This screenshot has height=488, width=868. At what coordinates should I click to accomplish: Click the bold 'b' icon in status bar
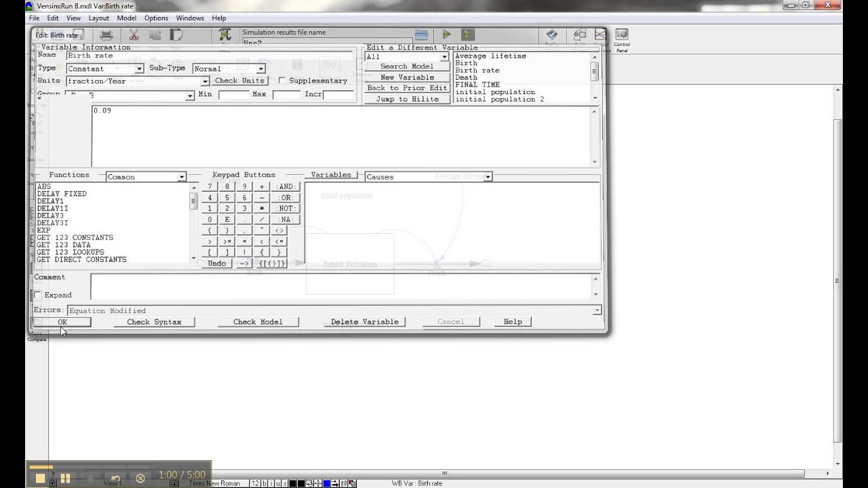coord(264,483)
